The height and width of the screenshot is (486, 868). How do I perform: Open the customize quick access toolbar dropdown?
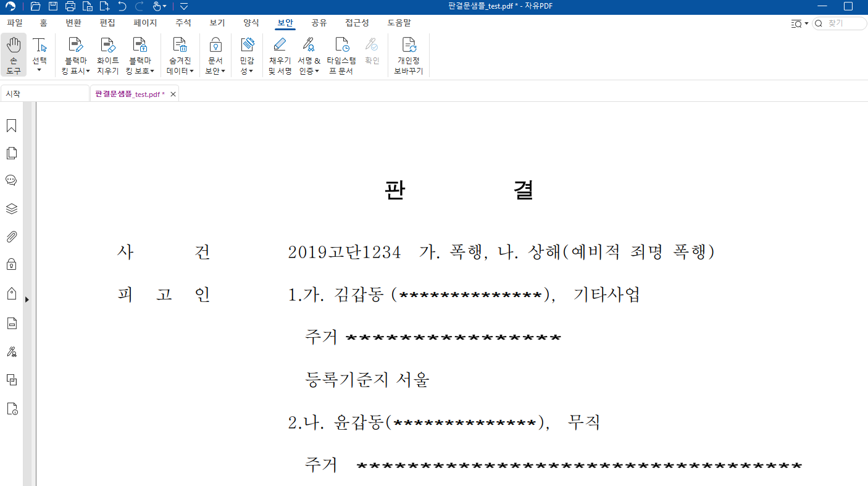(x=184, y=7)
